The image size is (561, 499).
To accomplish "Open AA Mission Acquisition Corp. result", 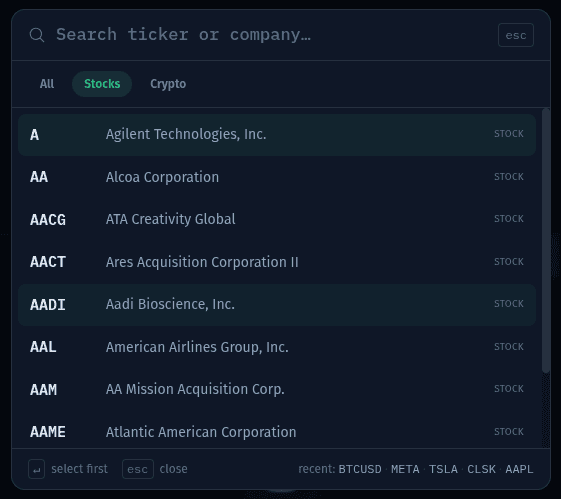I will coord(277,389).
